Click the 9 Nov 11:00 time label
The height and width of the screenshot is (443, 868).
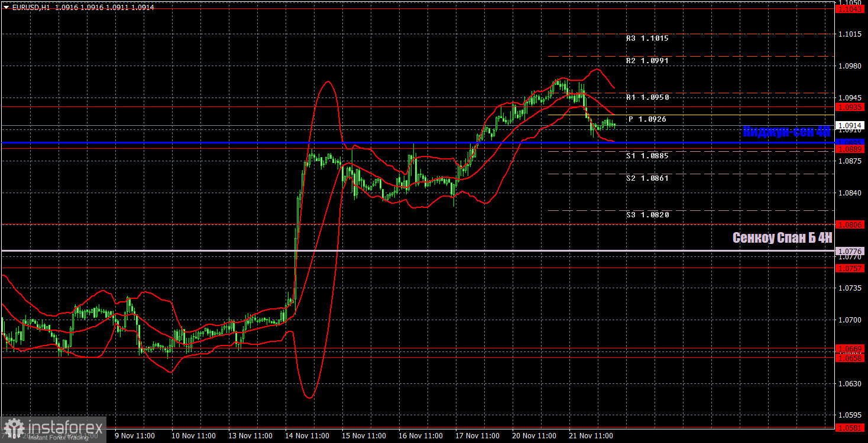[134, 436]
